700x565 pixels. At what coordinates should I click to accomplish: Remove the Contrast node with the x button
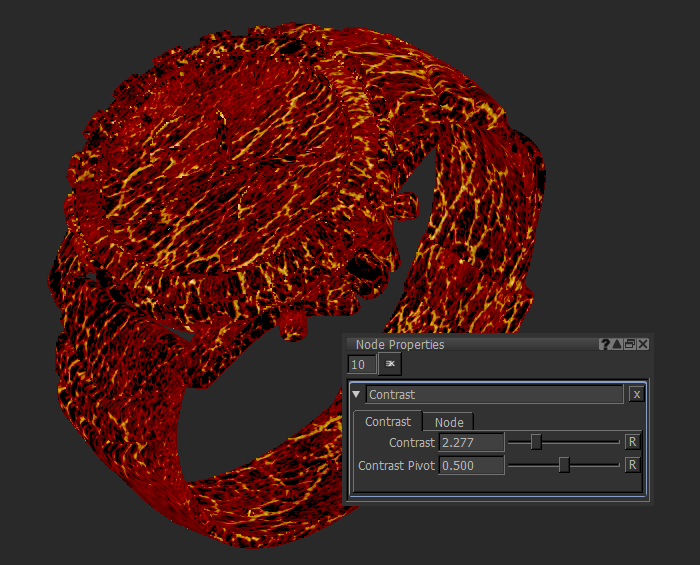(x=636, y=394)
